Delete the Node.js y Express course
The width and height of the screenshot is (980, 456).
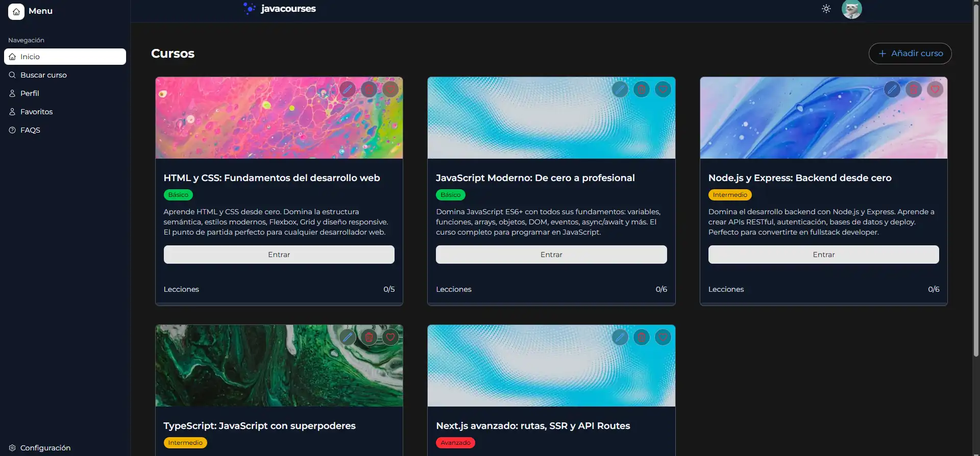(914, 90)
